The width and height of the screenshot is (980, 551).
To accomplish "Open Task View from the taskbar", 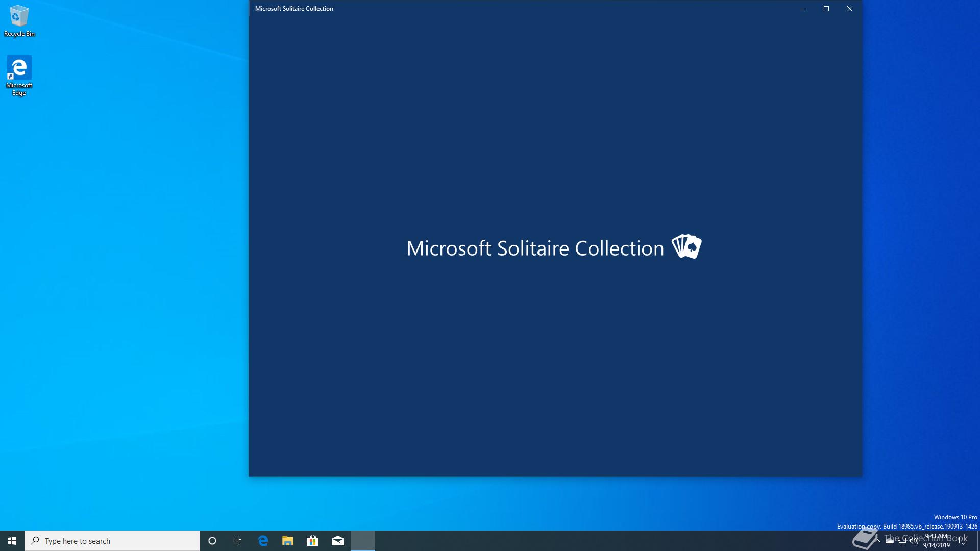I will [237, 541].
